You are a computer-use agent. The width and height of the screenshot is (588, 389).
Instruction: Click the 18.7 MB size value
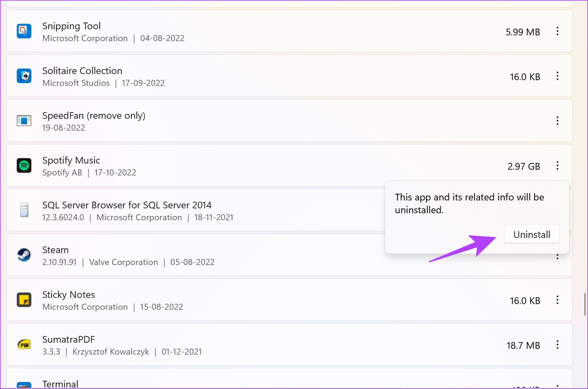tap(523, 345)
